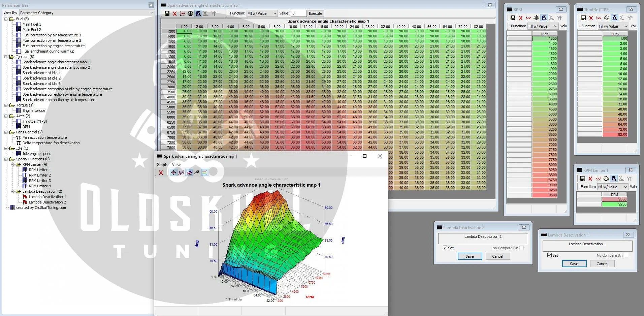Click Cancel in Lambda Deactivation 1 dialog
644x316 pixels.
point(602,264)
